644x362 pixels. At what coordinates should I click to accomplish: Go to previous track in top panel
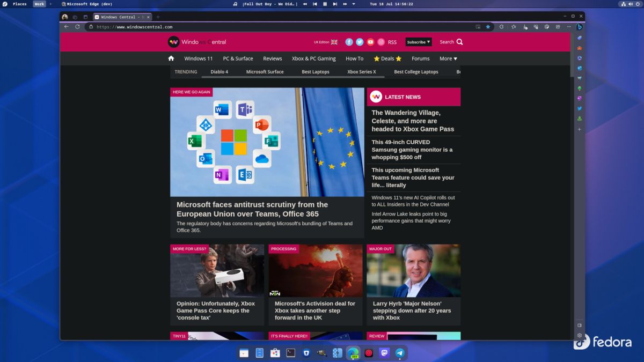tap(315, 4)
